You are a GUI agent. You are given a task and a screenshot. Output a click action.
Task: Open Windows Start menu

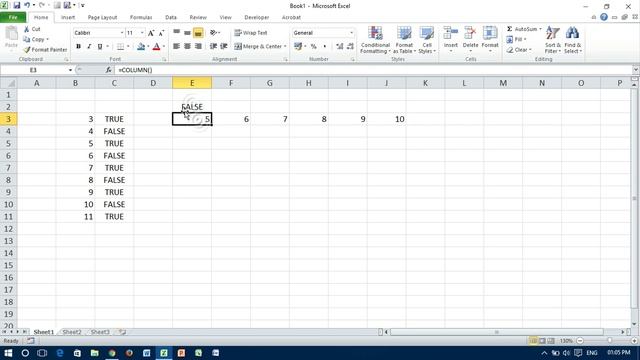click(8, 353)
